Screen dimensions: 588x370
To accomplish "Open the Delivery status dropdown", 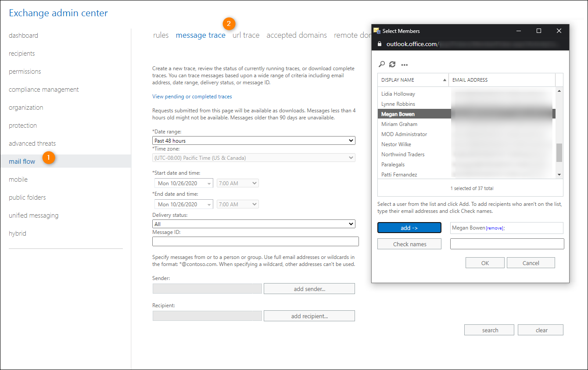I will (254, 224).
